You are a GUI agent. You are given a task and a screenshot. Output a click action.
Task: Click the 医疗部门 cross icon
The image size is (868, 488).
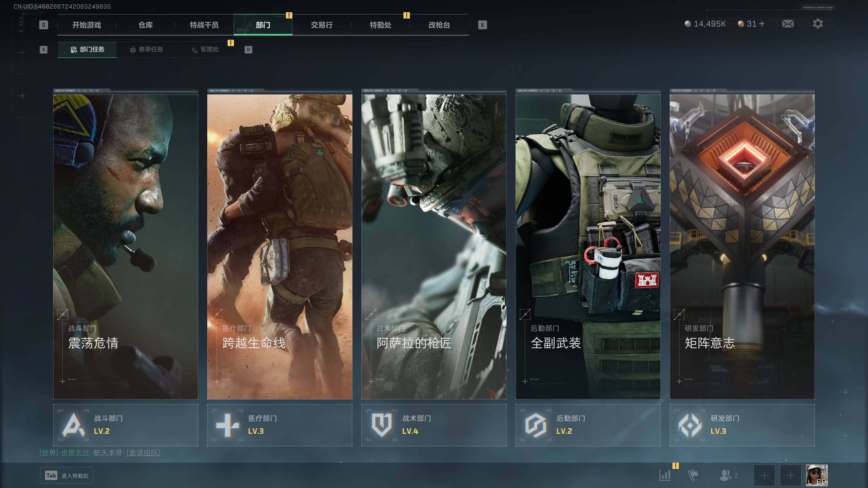pyautogui.click(x=227, y=425)
